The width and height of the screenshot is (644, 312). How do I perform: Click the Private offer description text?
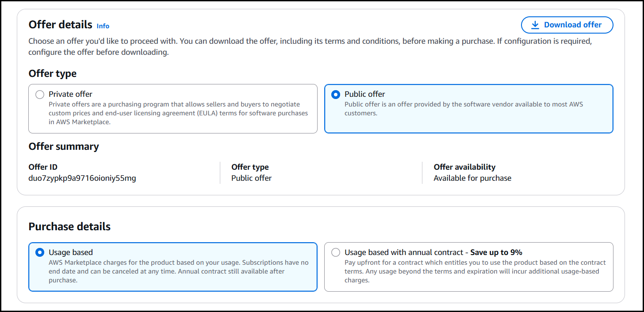(178, 113)
